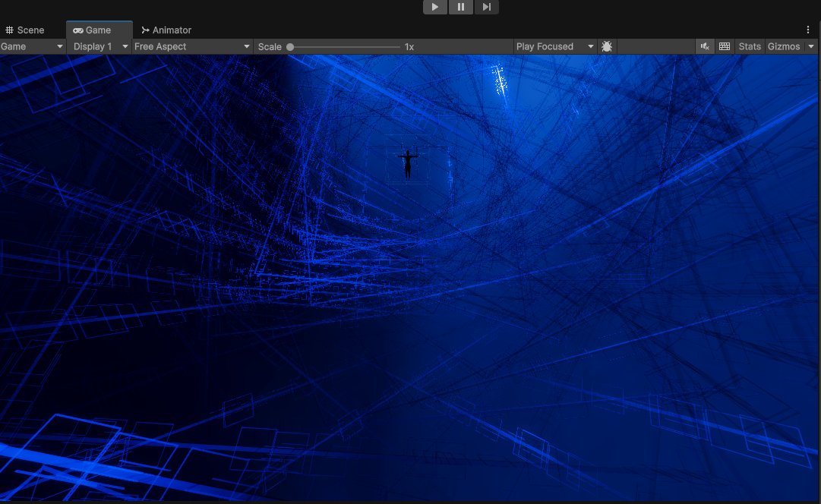Click the gamepad icon on Game tab
Screen dimensions: 821x504
pyautogui.click(x=78, y=30)
